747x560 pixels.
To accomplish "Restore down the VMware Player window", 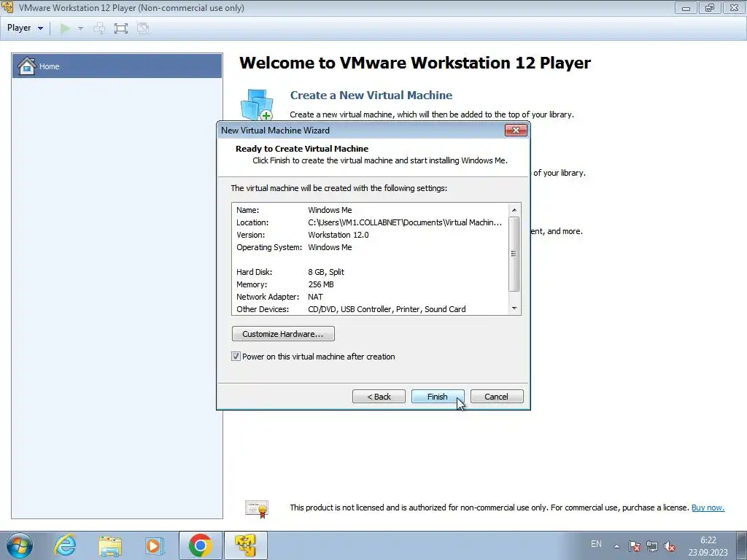I will pos(710,7).
